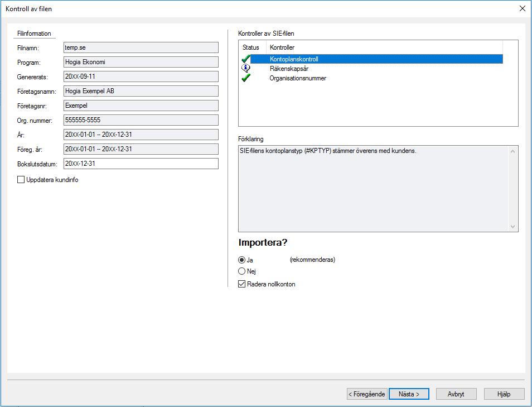
Task: Close the Kontroll av filen window
Action: tap(523, 8)
